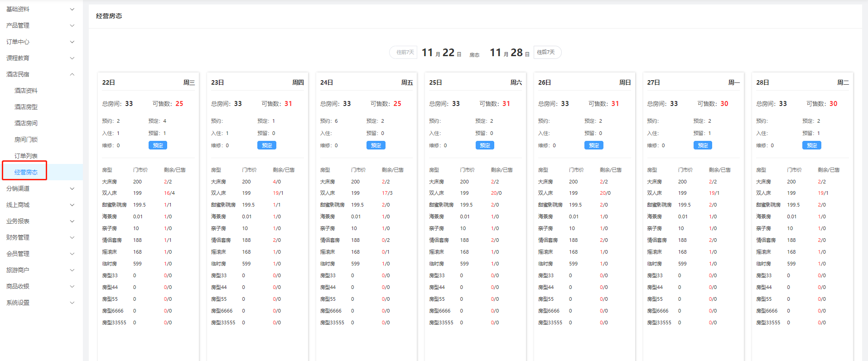Image resolution: width=868 pixels, height=361 pixels.
Task: Expand the 产品管理 sidebar section
Action: 18,25
